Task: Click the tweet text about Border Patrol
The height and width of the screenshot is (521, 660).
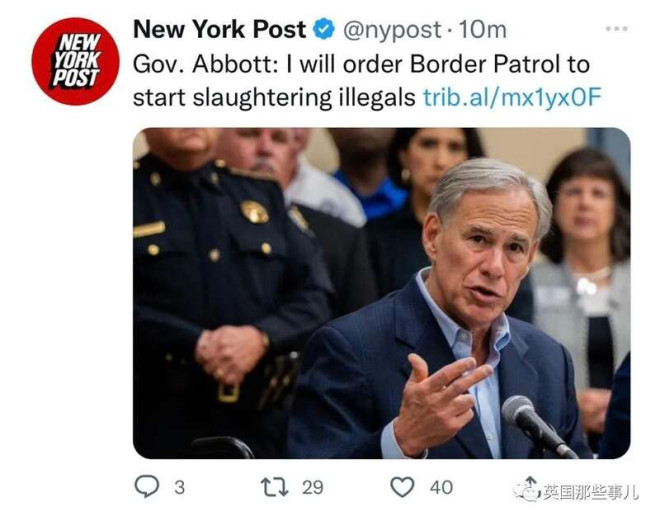Action: pos(367,81)
